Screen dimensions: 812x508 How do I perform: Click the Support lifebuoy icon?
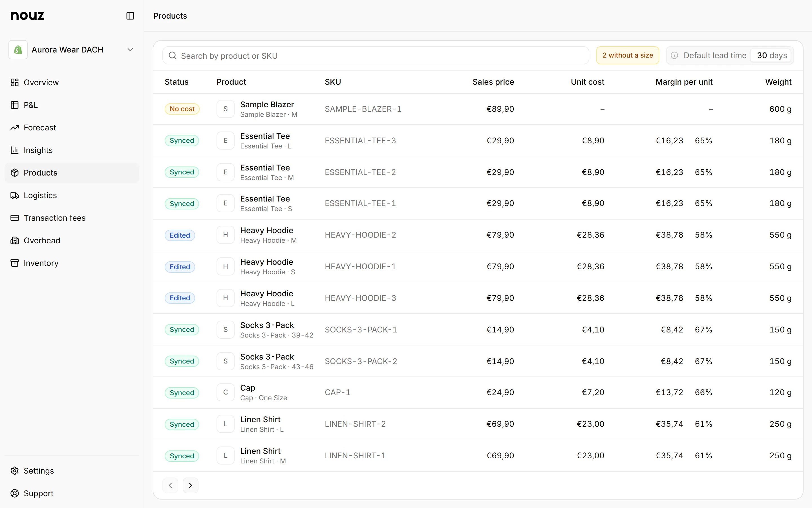click(x=14, y=493)
